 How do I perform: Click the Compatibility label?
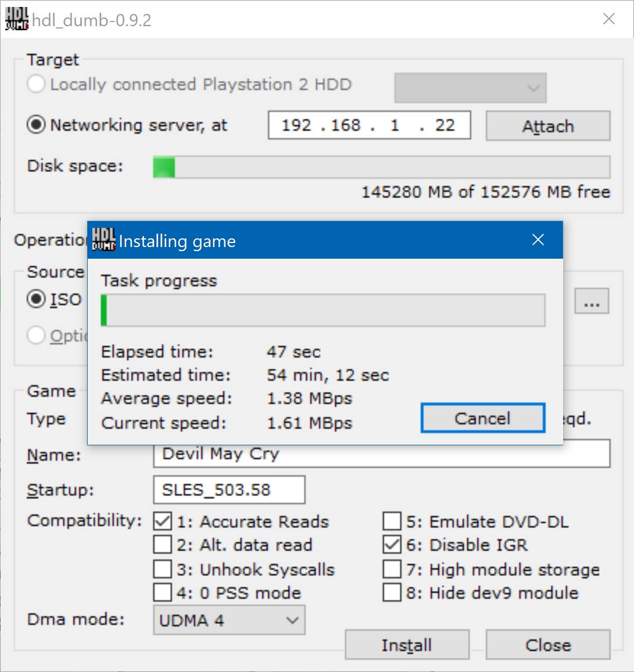[84, 521]
